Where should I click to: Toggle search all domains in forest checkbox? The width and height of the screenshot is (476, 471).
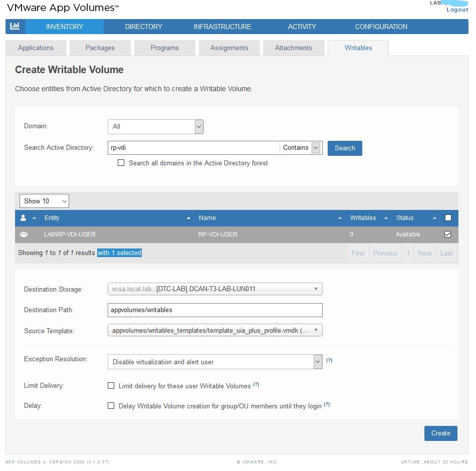121,163
